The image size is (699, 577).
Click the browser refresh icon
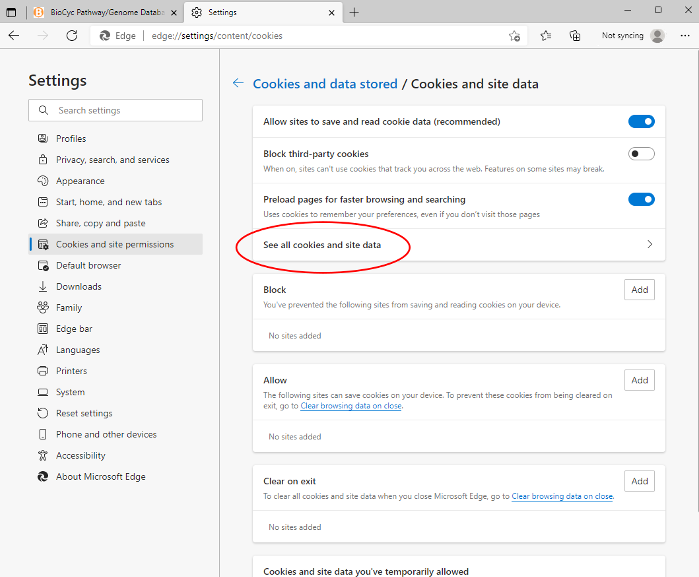[x=72, y=35]
